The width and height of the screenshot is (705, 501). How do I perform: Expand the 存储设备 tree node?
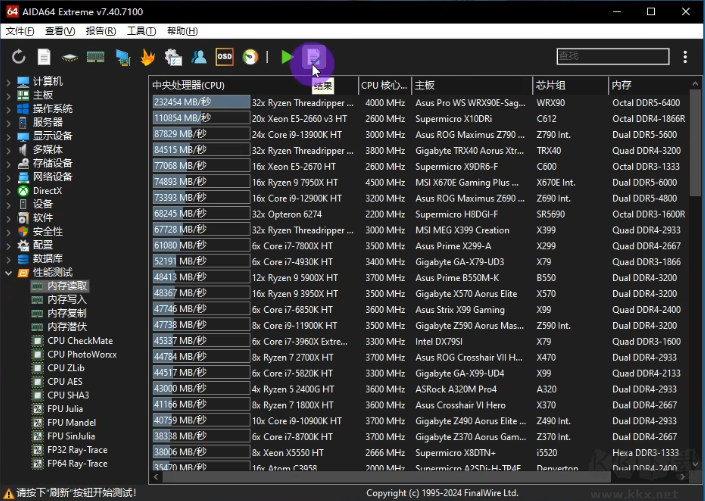click(8, 164)
